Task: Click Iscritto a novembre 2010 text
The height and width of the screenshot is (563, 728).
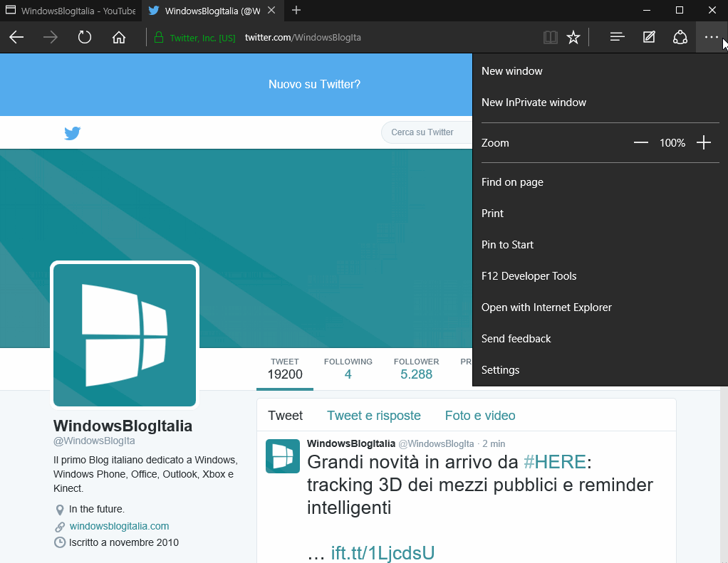Action: pyautogui.click(x=123, y=542)
